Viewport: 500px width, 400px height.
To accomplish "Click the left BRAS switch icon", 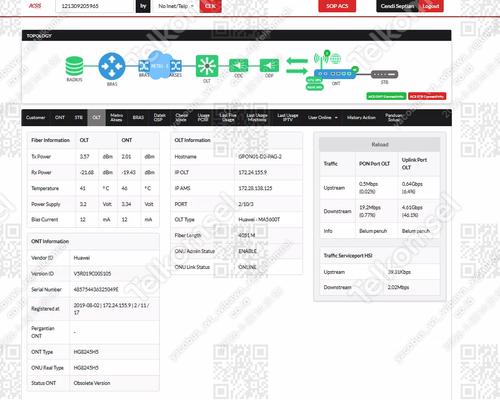I will pyautogui.click(x=144, y=65).
